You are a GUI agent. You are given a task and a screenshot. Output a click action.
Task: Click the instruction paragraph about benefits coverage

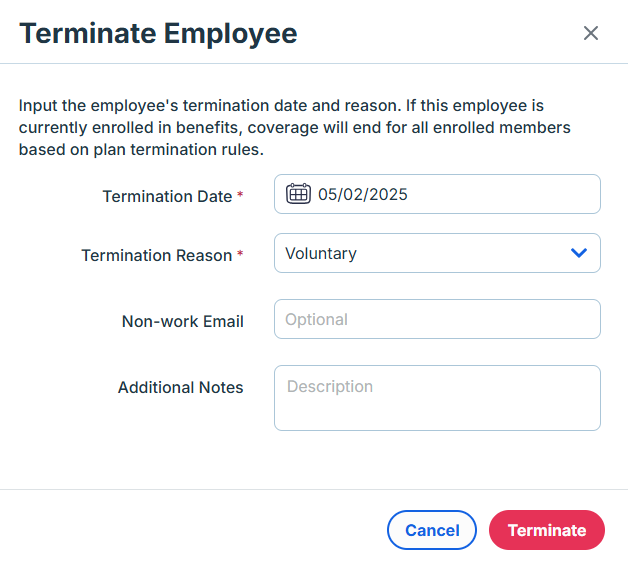coord(295,127)
